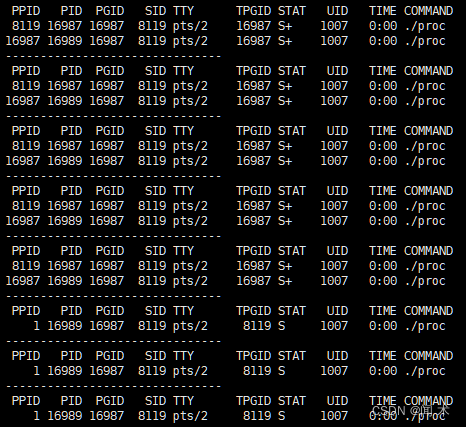
Task: Select COMMAND header in the topmost header row
Action: pos(428,11)
